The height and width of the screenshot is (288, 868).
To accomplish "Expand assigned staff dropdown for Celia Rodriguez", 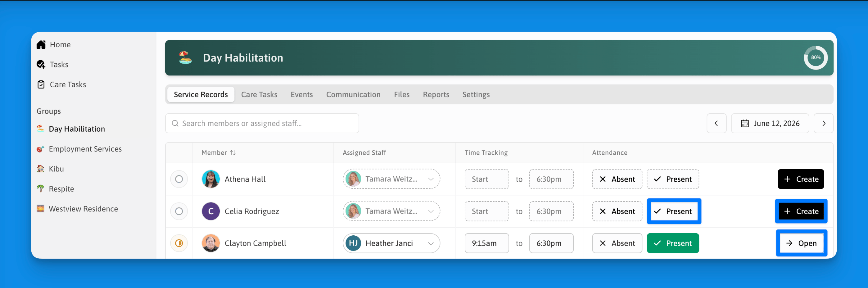I will (x=391, y=211).
